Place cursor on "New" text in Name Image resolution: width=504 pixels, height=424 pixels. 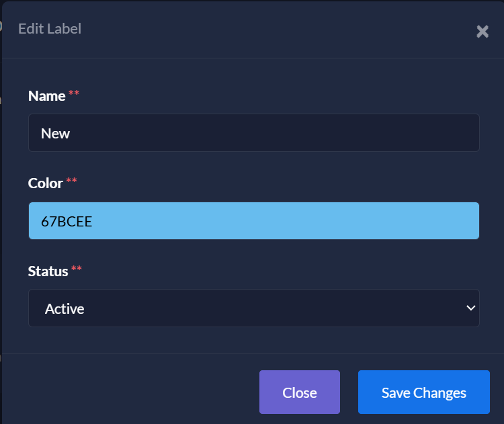(x=55, y=134)
